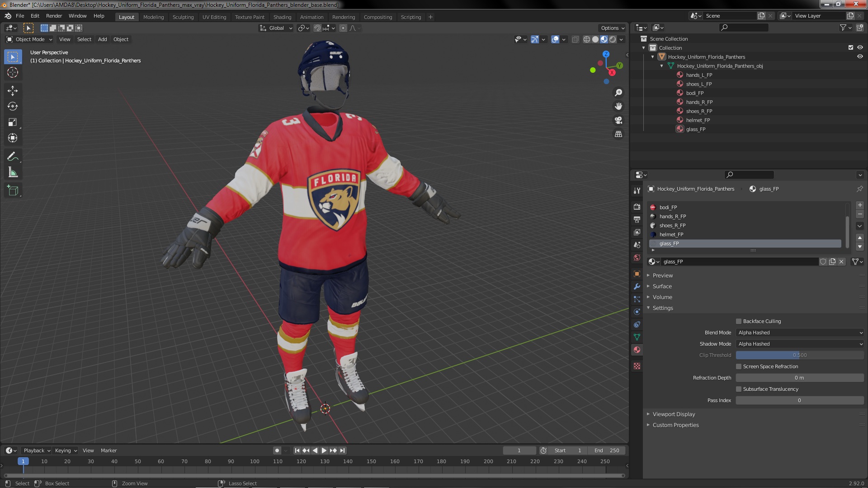Open the Object Mode dropdown

point(29,39)
